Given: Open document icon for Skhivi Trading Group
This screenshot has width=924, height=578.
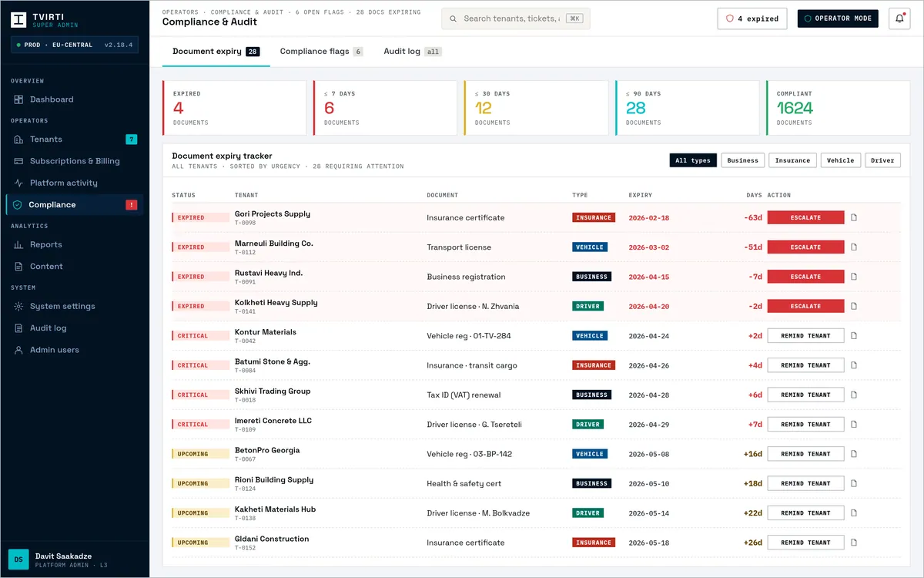Looking at the screenshot, I should [854, 395].
